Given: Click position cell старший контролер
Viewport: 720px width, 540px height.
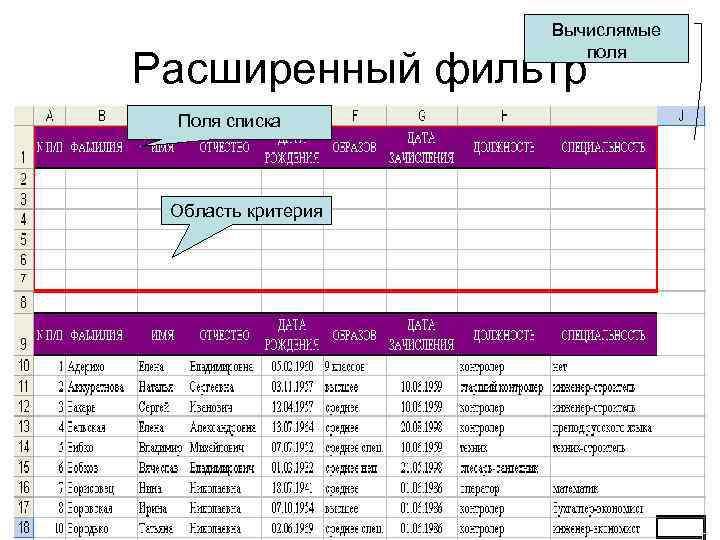Looking at the screenshot, I should pos(504,387).
